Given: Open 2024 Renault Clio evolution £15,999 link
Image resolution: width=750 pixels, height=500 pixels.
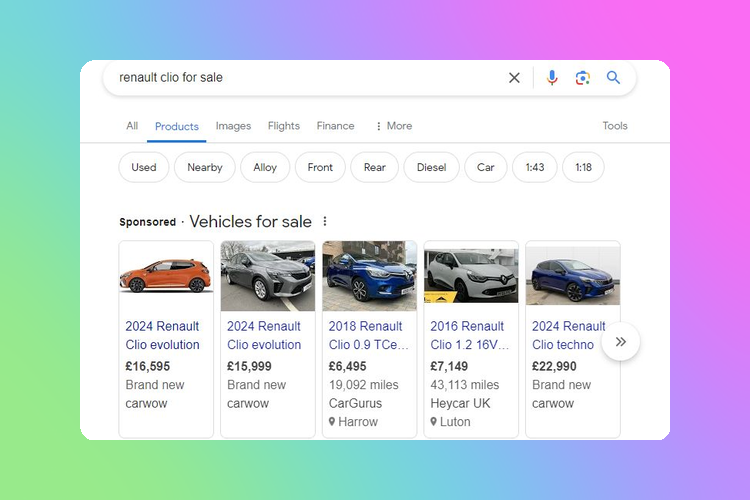Looking at the screenshot, I should click(x=264, y=335).
